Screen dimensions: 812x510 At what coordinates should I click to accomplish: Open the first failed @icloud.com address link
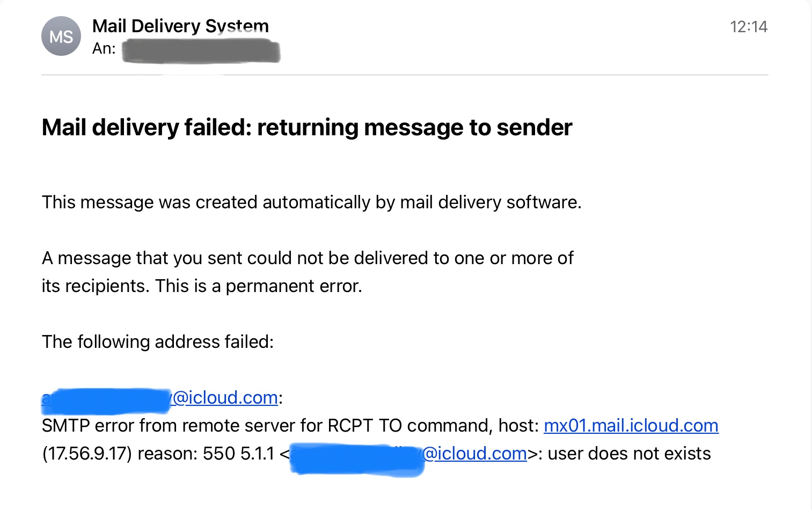(x=225, y=398)
